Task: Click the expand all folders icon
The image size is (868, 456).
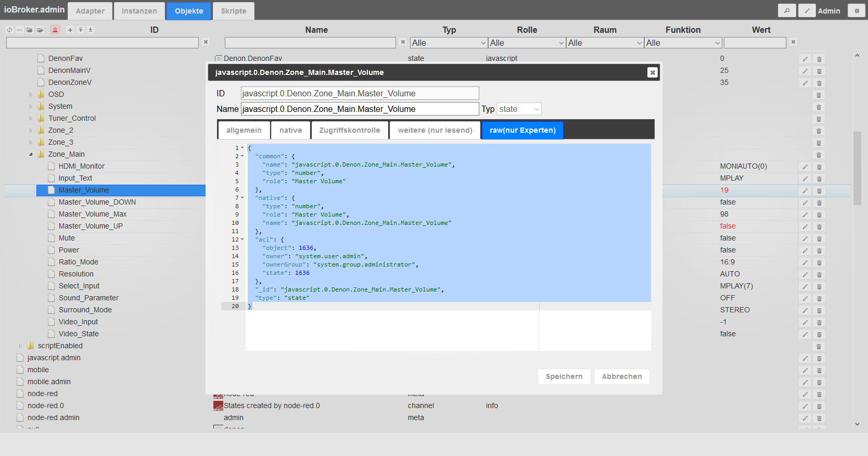Action: pyautogui.click(x=40, y=30)
